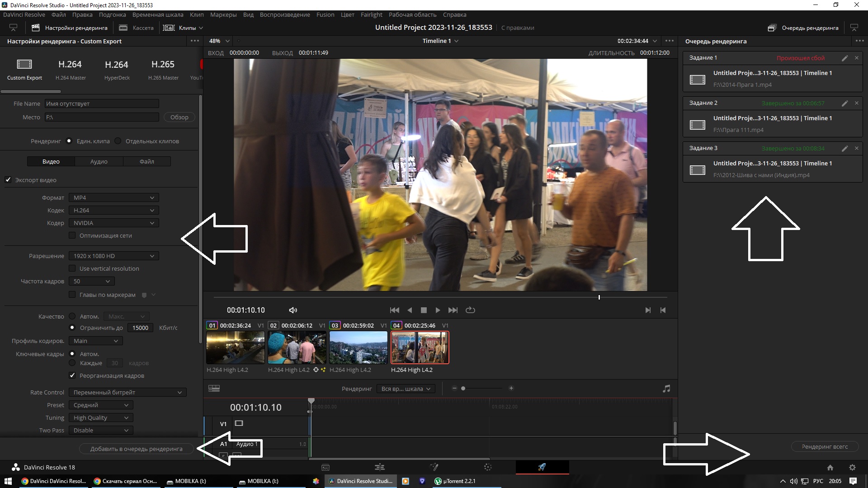Switch to the Edit page icon
This screenshot has height=488, width=868.
point(380,467)
